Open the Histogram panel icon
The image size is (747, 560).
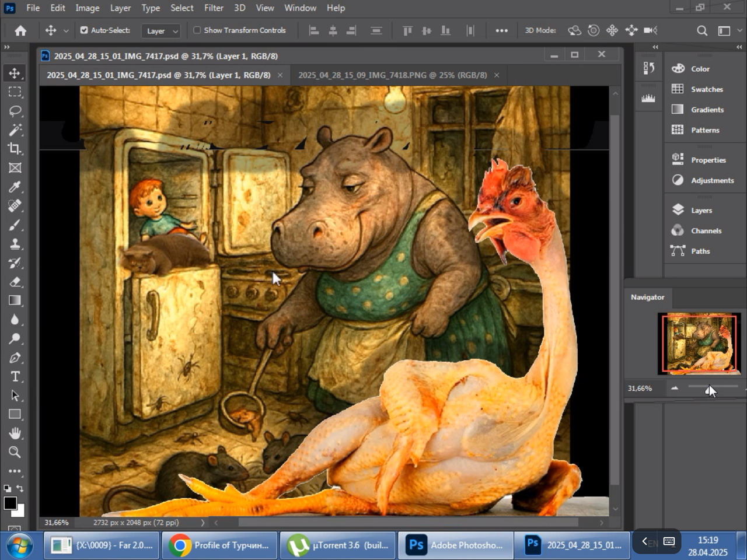click(648, 98)
